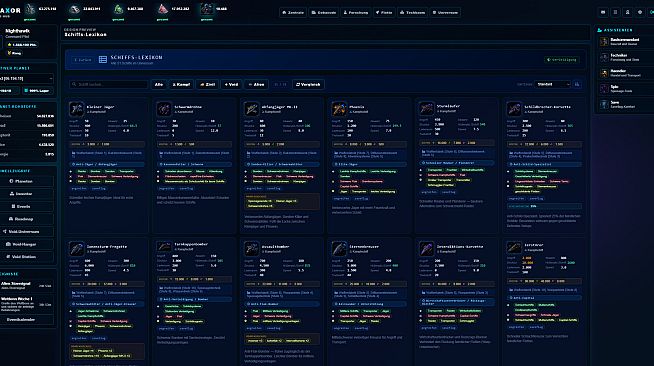Image resolution: width=654 pixels, height=366 pixels.
Task: Click the Sturmläufer ship icon
Action: (426, 109)
